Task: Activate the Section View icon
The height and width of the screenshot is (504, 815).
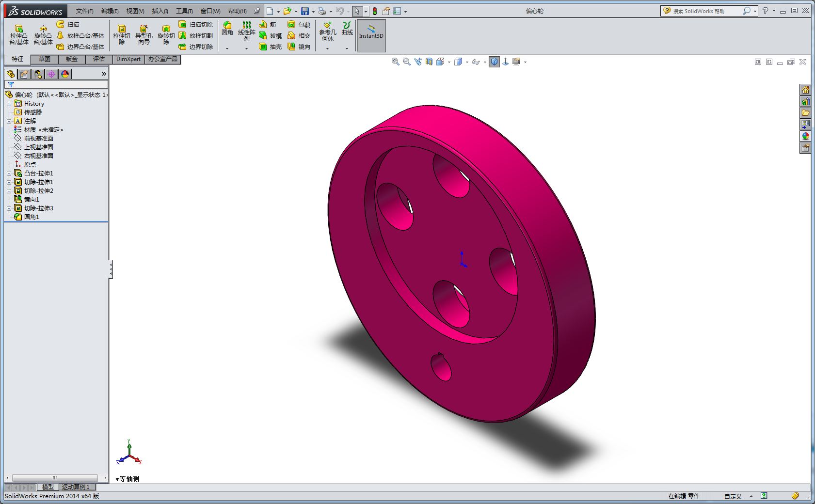Action: click(429, 62)
